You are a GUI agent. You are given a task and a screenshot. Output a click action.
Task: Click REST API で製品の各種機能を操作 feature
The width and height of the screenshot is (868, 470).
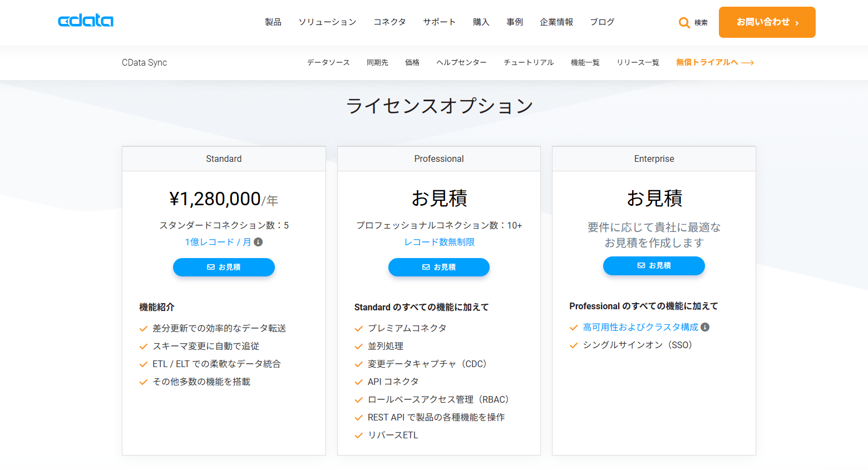pyautogui.click(x=436, y=417)
